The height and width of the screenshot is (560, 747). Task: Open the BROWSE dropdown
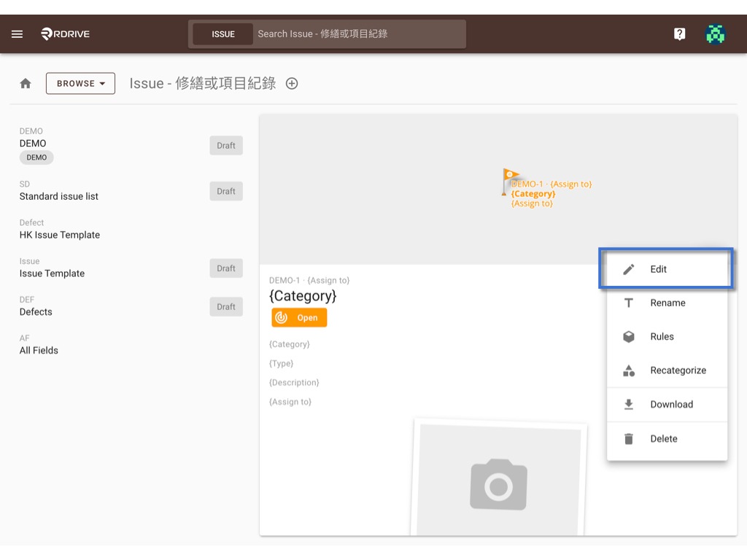point(80,83)
